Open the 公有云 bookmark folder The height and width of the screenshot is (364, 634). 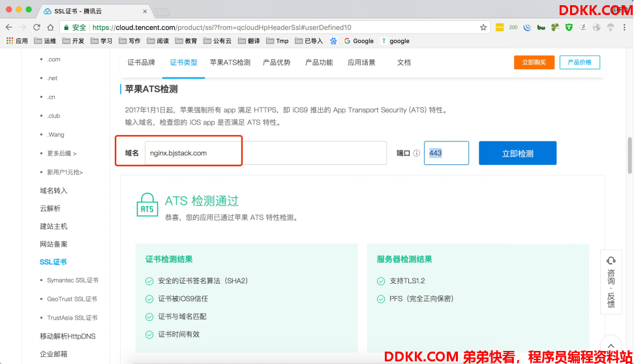(218, 41)
